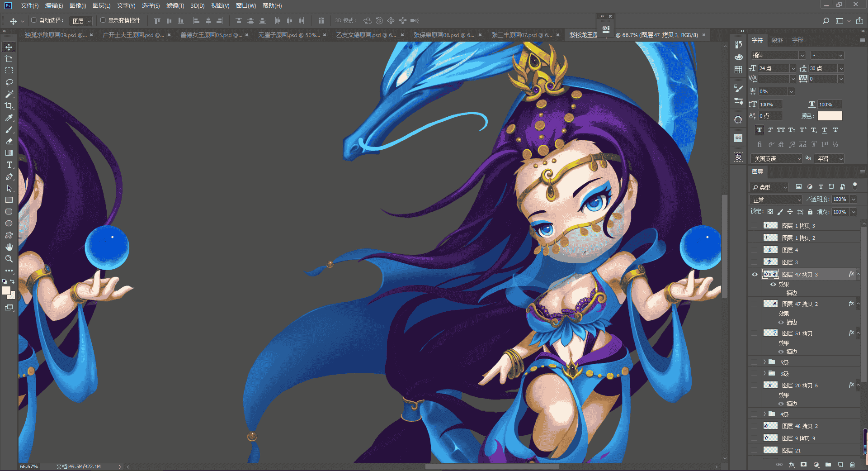Expand the 5级 layer group
Viewport: 868px width, 471px height.
764,362
